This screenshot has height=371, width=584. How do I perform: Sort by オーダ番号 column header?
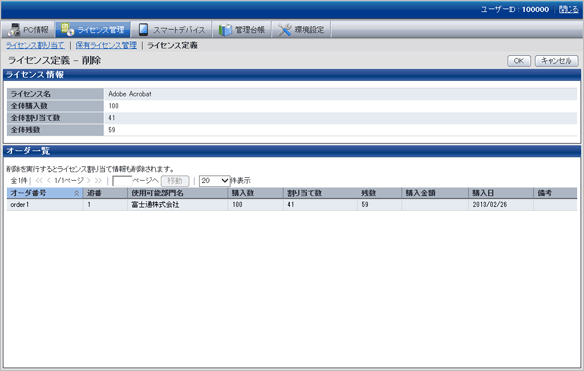point(45,193)
